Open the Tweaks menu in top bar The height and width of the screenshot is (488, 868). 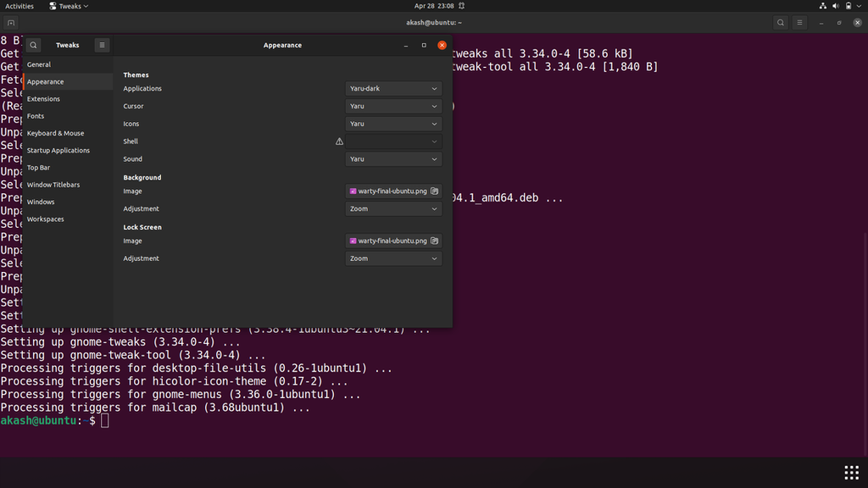point(69,6)
